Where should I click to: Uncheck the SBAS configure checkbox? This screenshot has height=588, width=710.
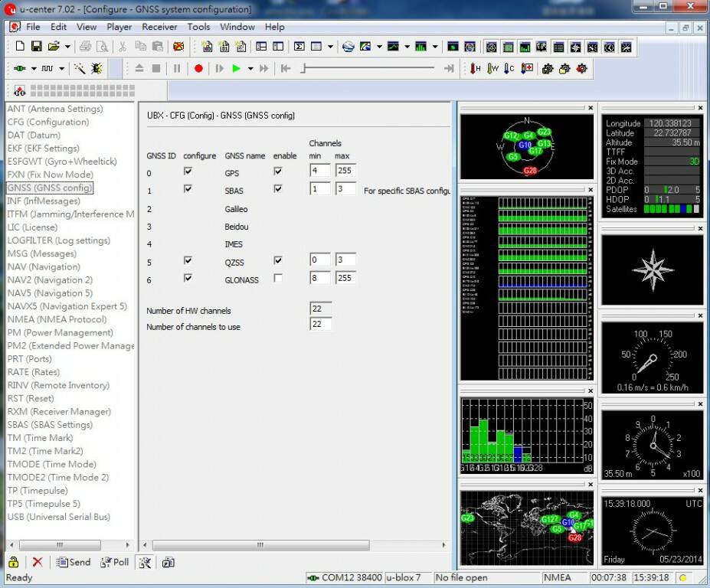pyautogui.click(x=188, y=189)
